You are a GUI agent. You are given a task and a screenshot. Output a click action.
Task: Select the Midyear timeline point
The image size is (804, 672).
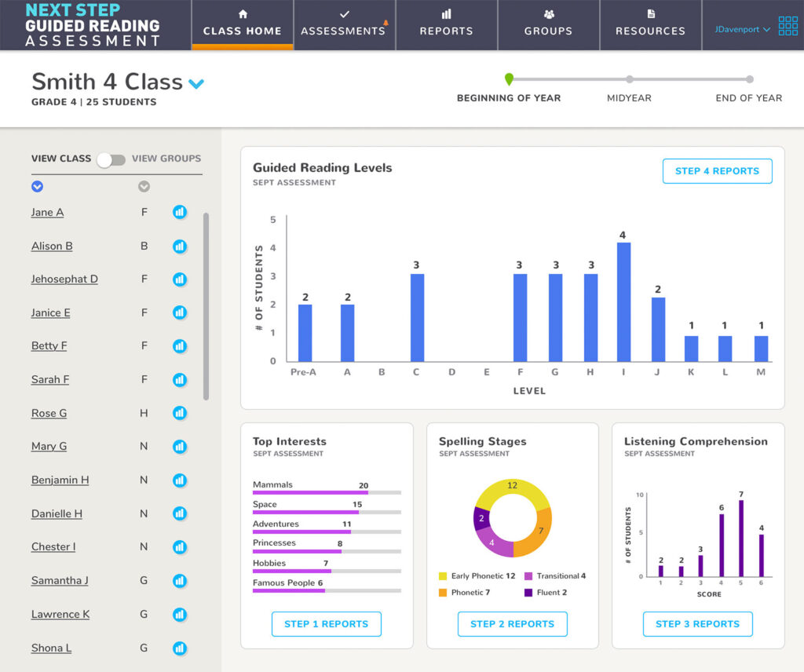coord(629,79)
